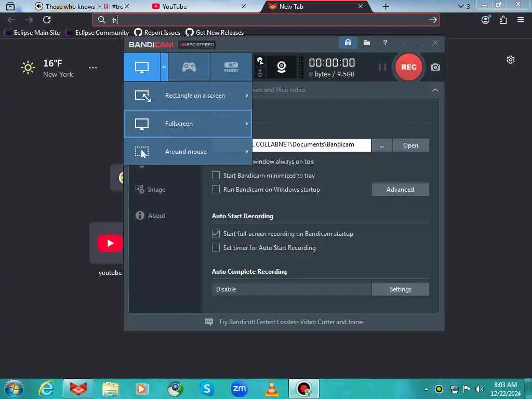Show hidden system tray icons
This screenshot has width=532, height=399.
[x=426, y=389]
